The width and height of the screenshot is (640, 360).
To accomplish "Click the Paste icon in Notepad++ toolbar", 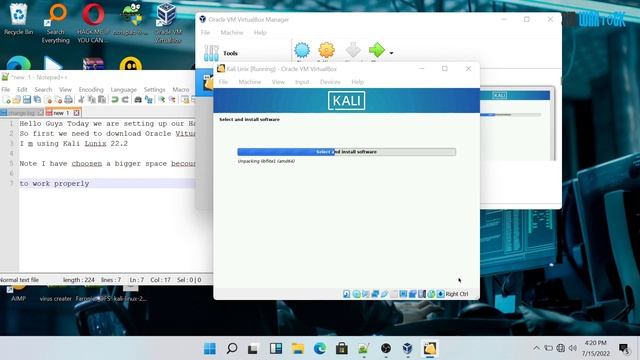I will (x=102, y=100).
